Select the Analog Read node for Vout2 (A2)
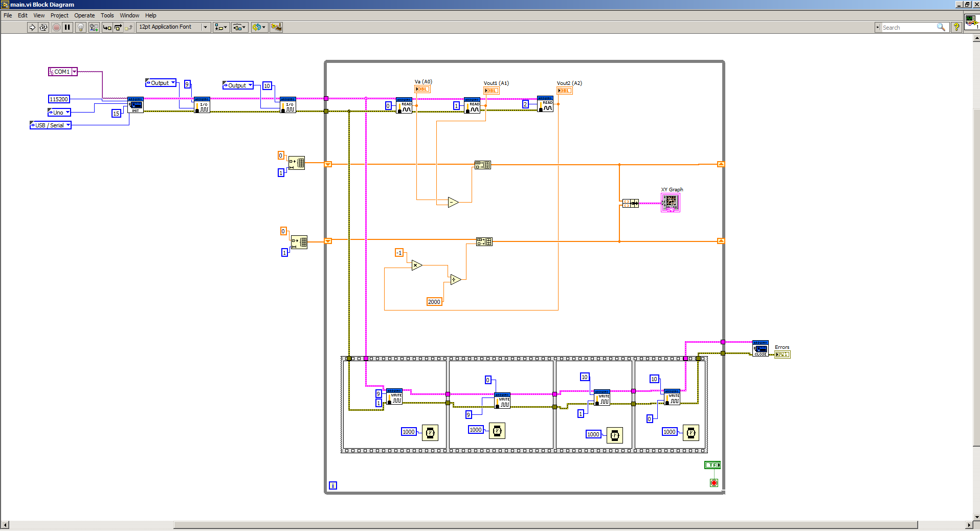 545,104
